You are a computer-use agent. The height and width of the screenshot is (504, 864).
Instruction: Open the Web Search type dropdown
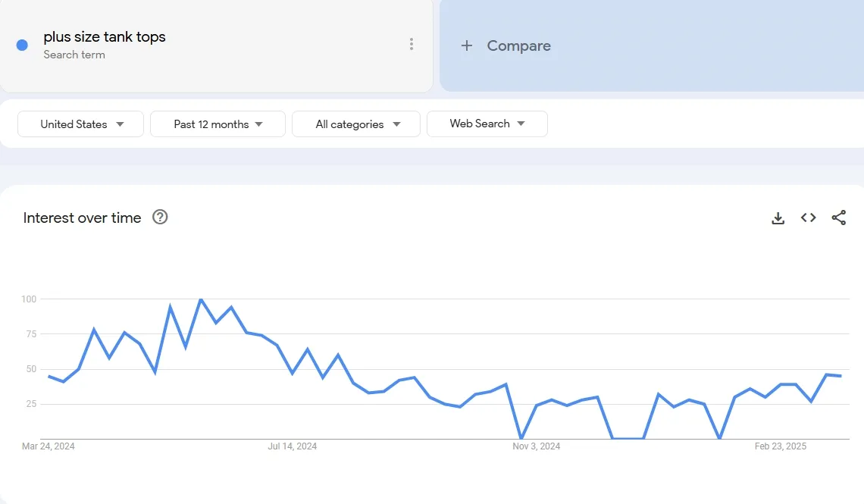[487, 124]
